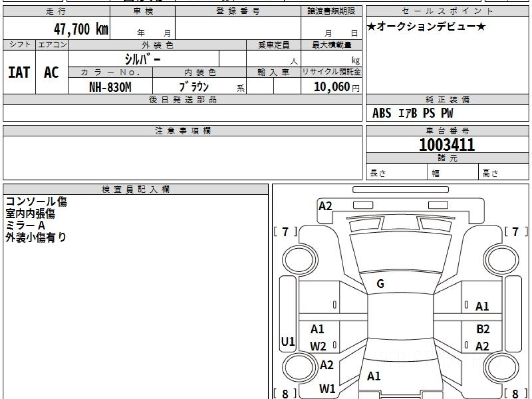Select the A2 mark on the front bumper
The height and width of the screenshot is (399, 532).
coord(325,206)
